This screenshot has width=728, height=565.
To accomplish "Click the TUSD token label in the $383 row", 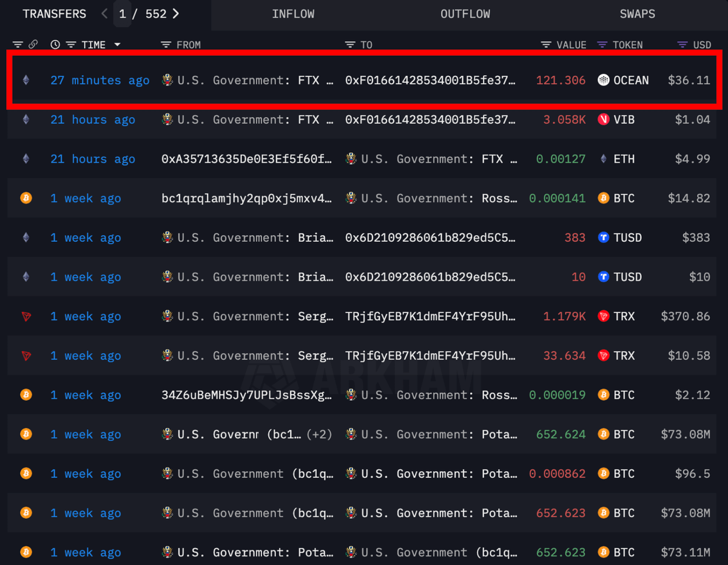I will click(627, 238).
